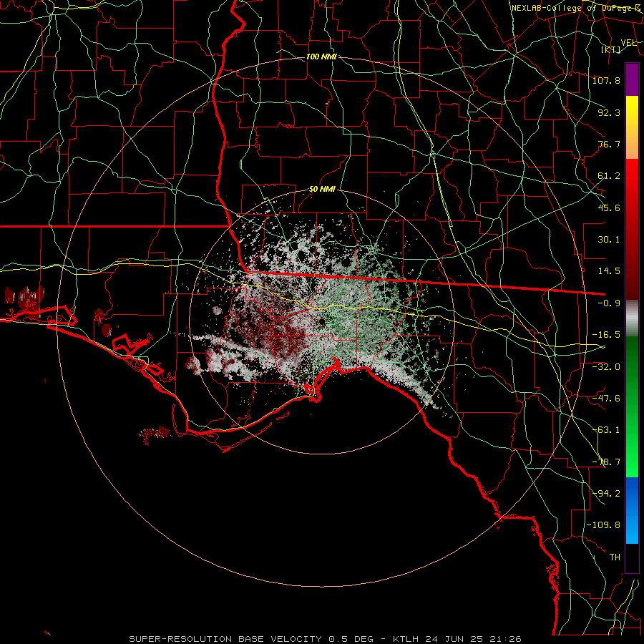Screen dimensions: 644x644
Task: Click the 50 NMI range ring label
Action: [x=322, y=190]
